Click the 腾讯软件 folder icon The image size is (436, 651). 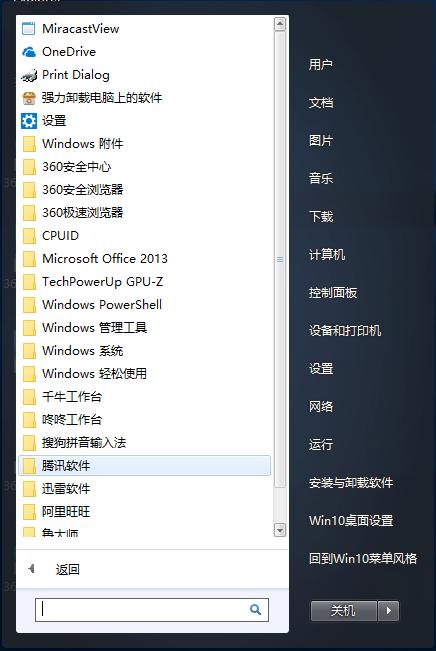pyautogui.click(x=29, y=466)
